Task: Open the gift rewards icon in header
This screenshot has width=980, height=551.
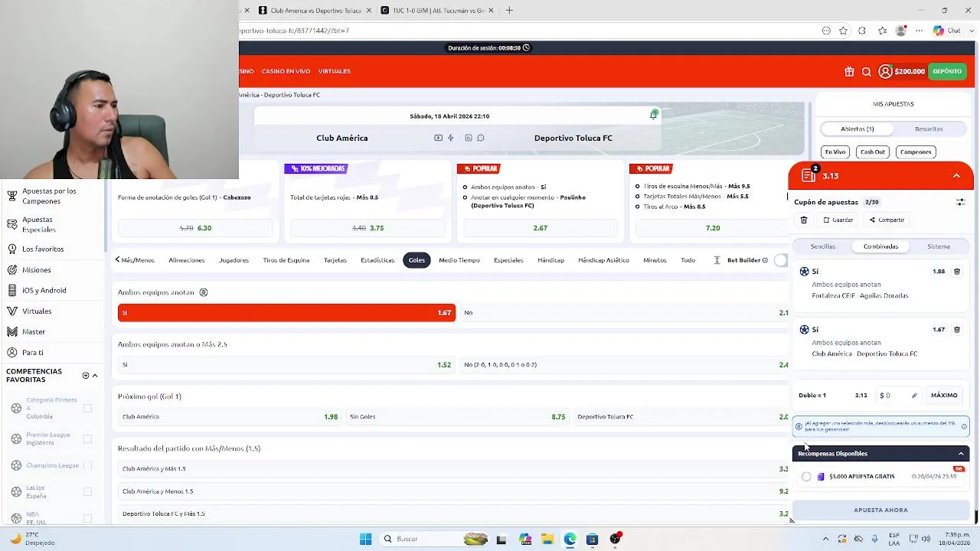Action: (849, 72)
